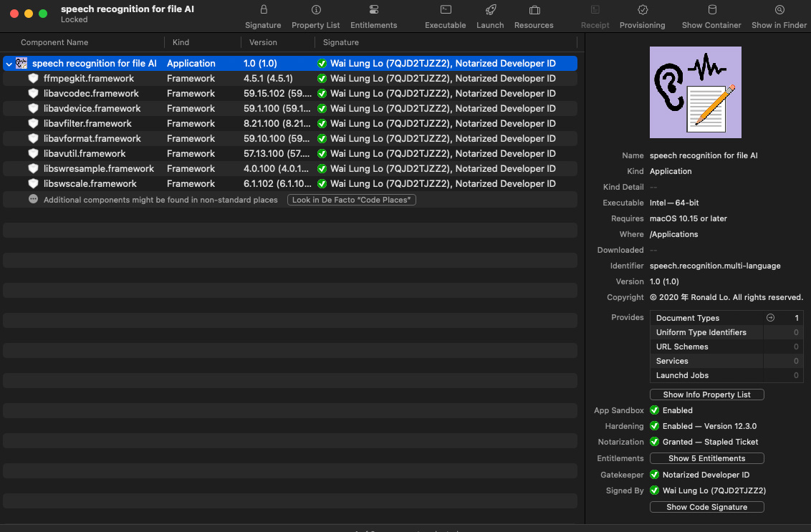Screen dimensions: 811x532
Task: Open the Resources toolbar icon
Action: [534, 10]
